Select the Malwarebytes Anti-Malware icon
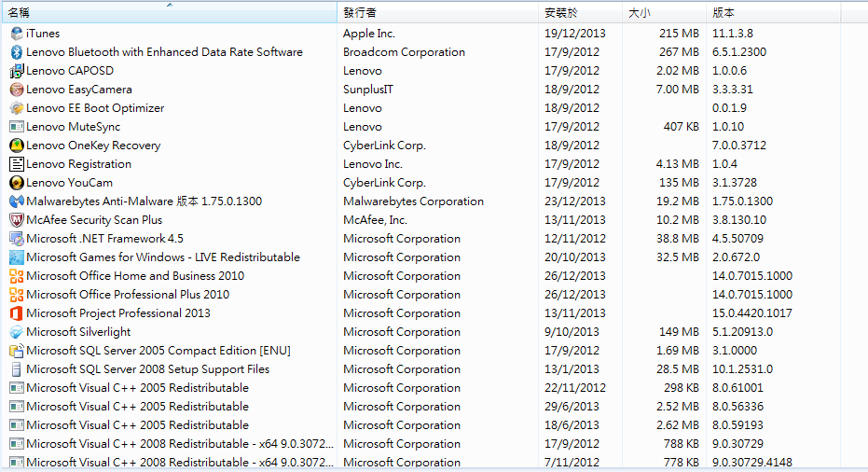Image resolution: width=868 pixels, height=472 pixels. tap(17, 201)
